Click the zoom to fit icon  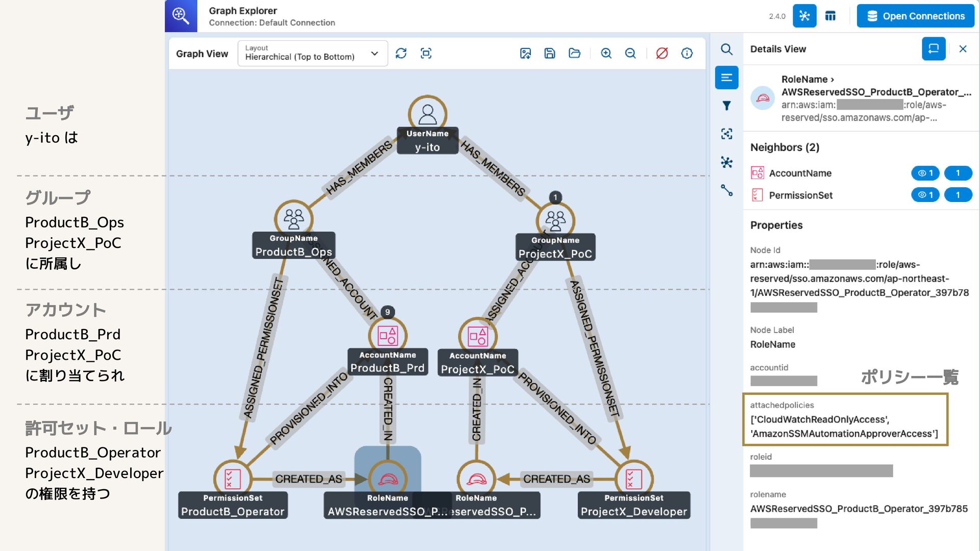(x=426, y=54)
